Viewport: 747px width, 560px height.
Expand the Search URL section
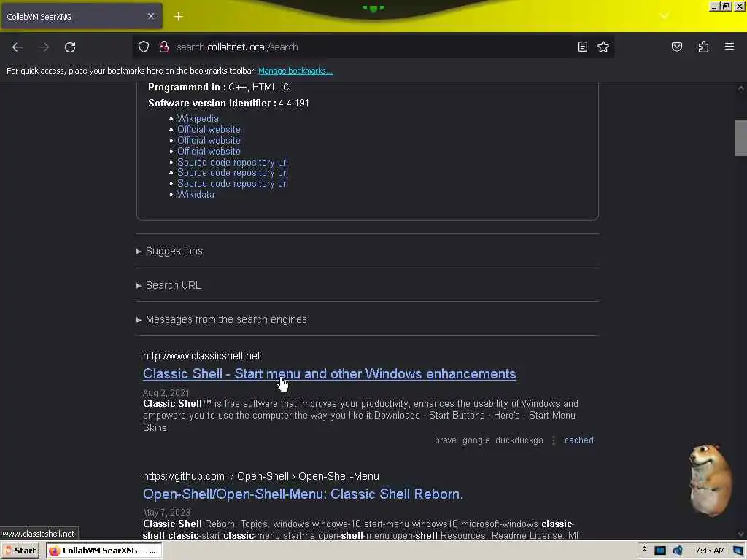(169, 285)
